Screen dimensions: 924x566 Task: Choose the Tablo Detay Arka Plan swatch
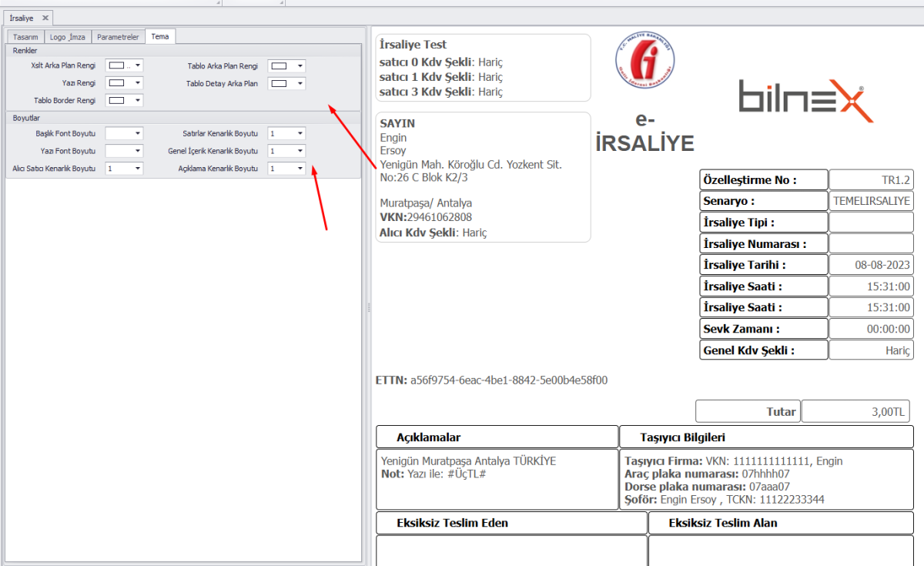(279, 83)
